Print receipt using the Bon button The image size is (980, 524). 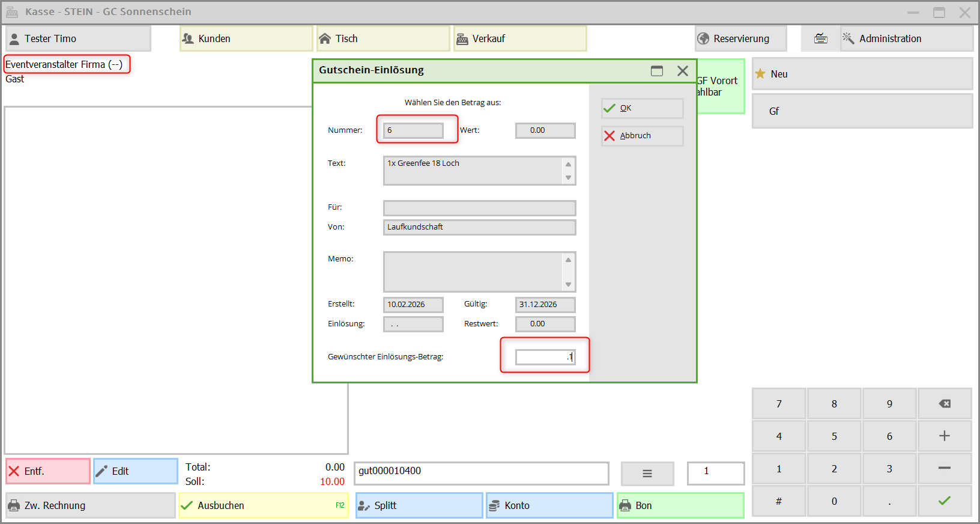[x=680, y=505]
